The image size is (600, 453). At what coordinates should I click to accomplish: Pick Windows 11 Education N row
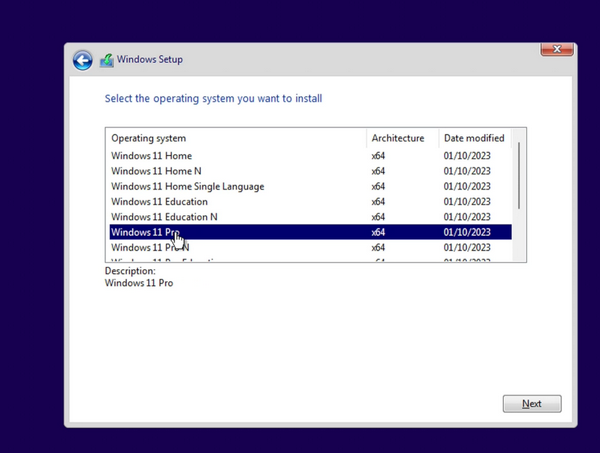tap(164, 217)
